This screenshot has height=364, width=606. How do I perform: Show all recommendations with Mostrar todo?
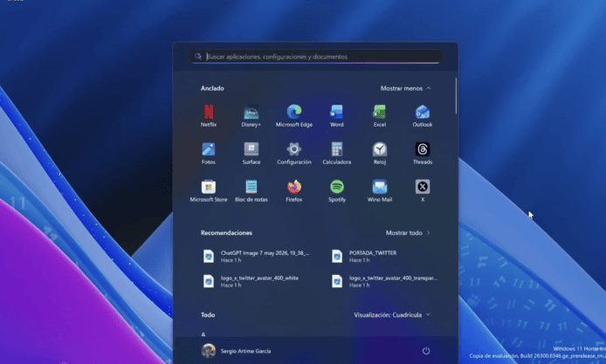(x=408, y=232)
